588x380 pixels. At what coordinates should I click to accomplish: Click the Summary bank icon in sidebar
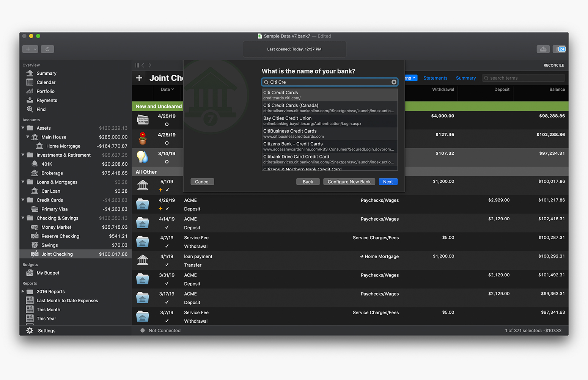click(30, 73)
